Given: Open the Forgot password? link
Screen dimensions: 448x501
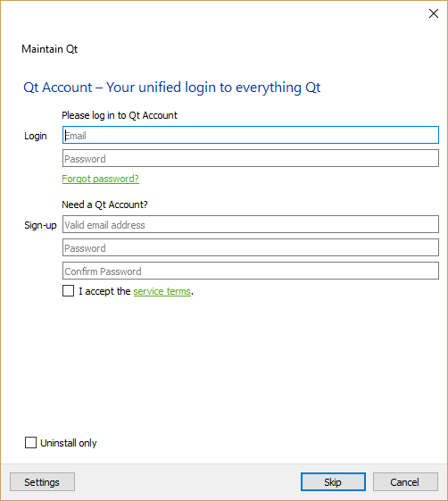Looking at the screenshot, I should (100, 179).
